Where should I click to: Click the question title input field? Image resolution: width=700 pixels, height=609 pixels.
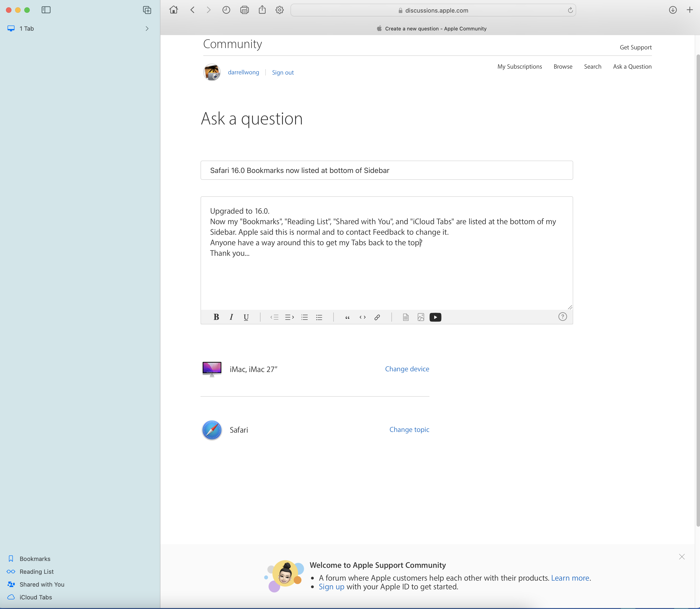[386, 170]
